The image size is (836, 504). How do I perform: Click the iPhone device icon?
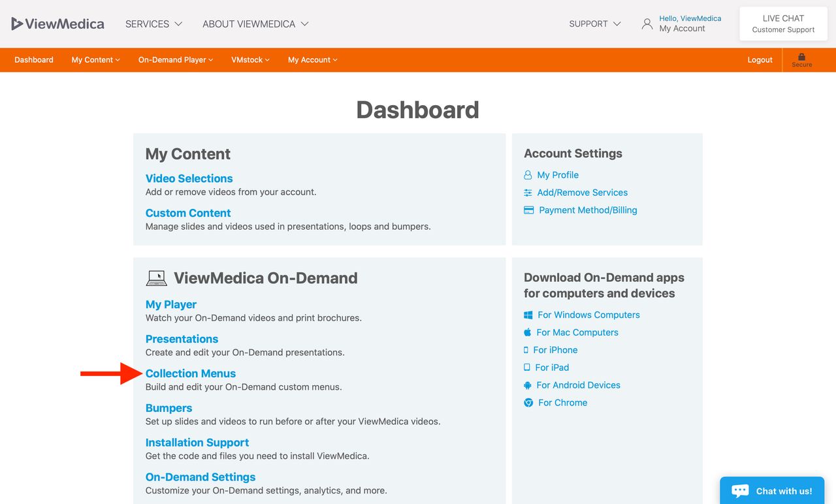526,350
